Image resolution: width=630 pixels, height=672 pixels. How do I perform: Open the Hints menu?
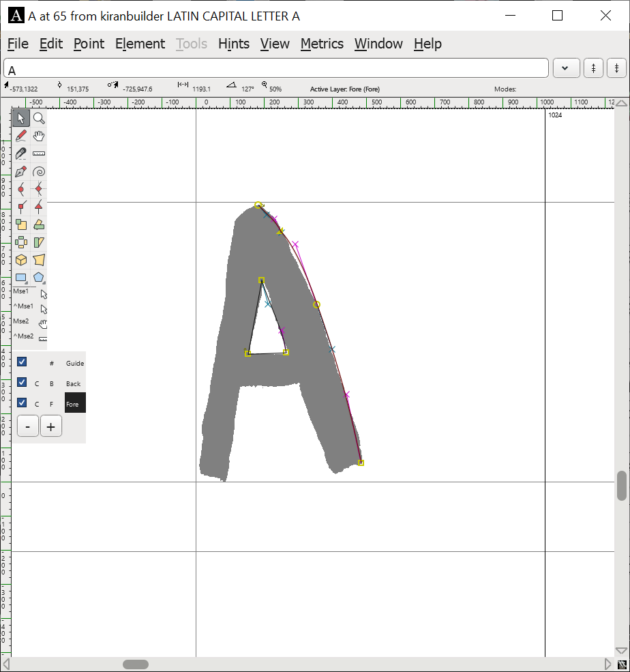(x=234, y=44)
